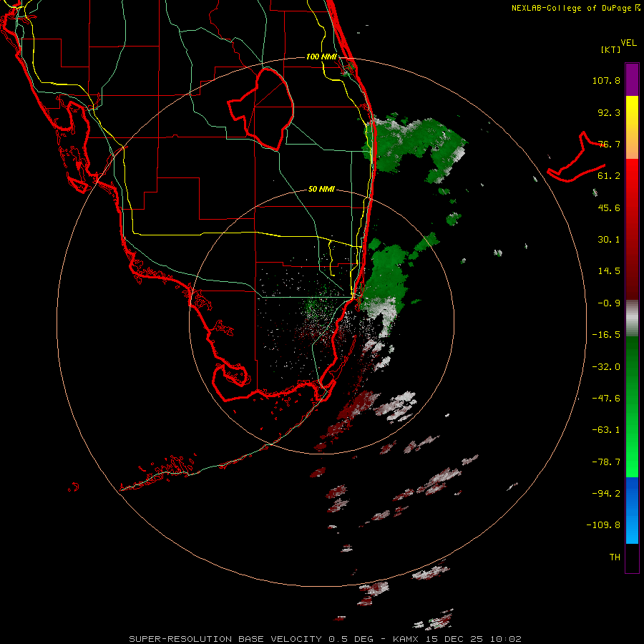644x644 pixels.
Task: Pick the purple segment of velocity color bar
Action: [x=632, y=79]
